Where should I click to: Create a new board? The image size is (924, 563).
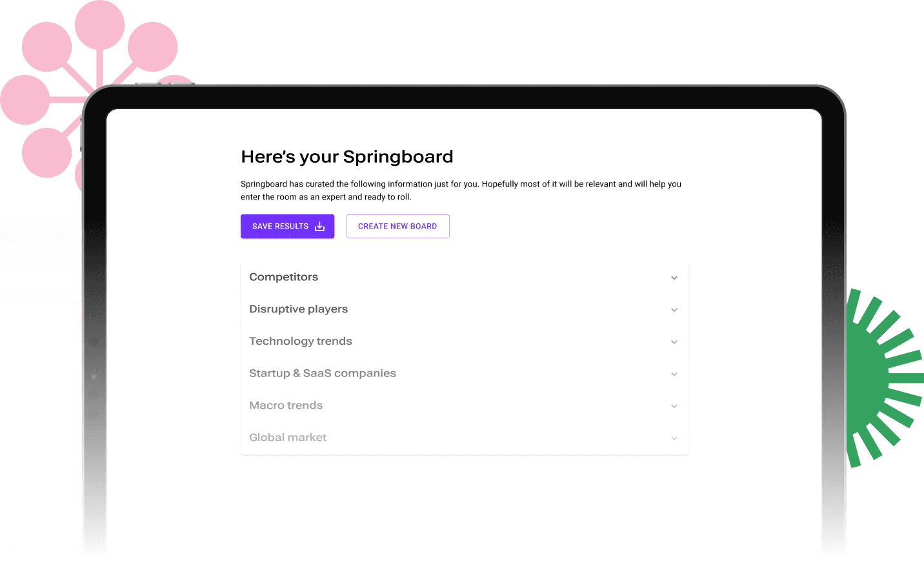point(397,227)
